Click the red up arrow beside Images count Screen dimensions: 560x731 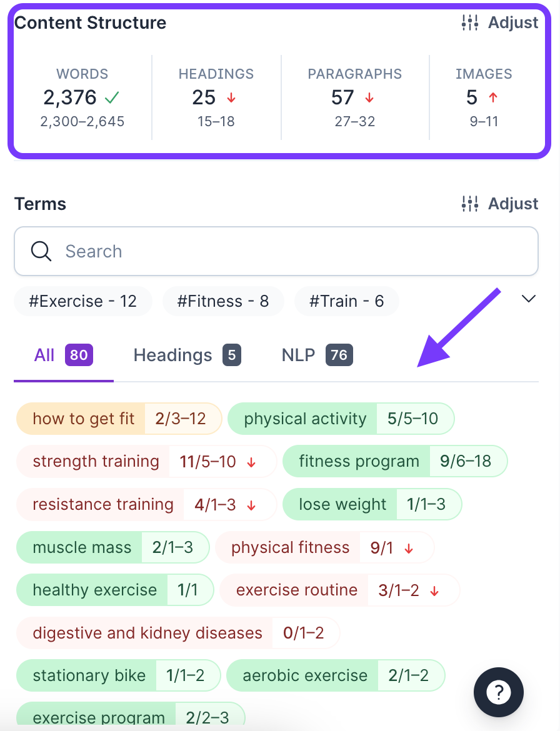pyautogui.click(x=492, y=98)
